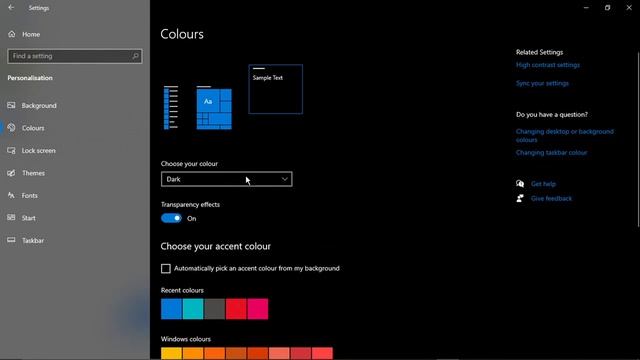Click the Give feedback link
Image resolution: width=640 pixels, height=360 pixels.
click(551, 198)
